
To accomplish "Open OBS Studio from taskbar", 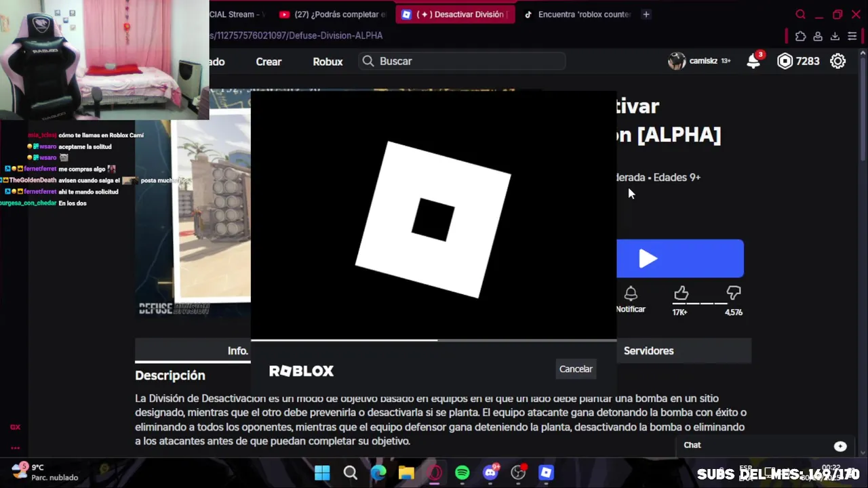I will pos(519,472).
